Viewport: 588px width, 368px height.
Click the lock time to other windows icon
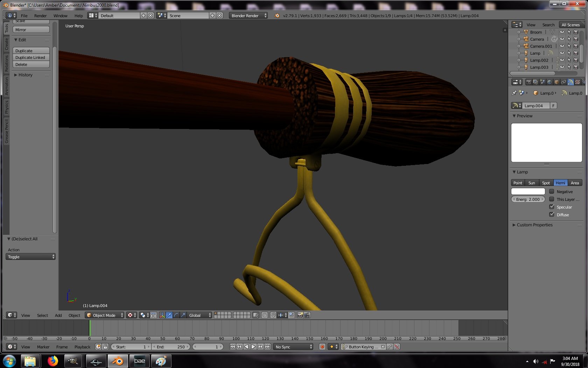tap(105, 347)
